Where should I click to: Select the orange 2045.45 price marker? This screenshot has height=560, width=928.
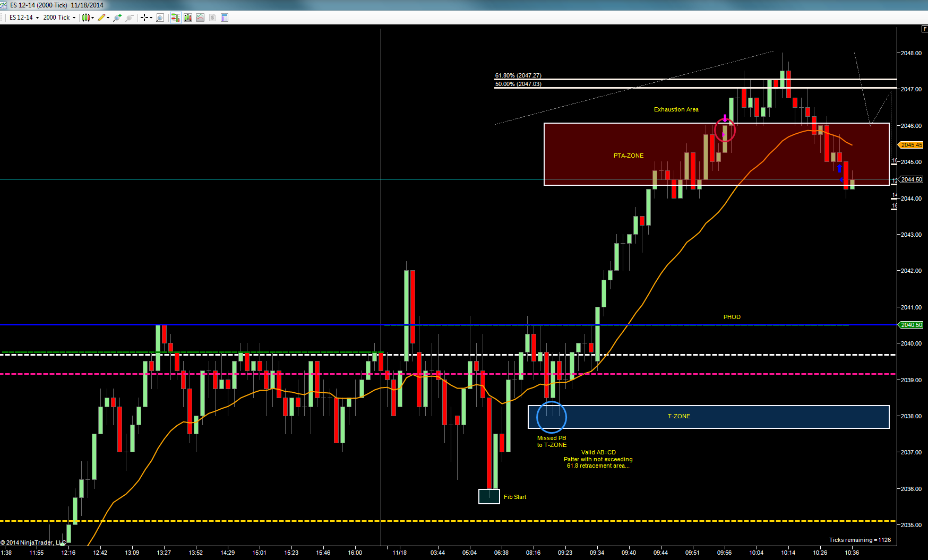(911, 145)
